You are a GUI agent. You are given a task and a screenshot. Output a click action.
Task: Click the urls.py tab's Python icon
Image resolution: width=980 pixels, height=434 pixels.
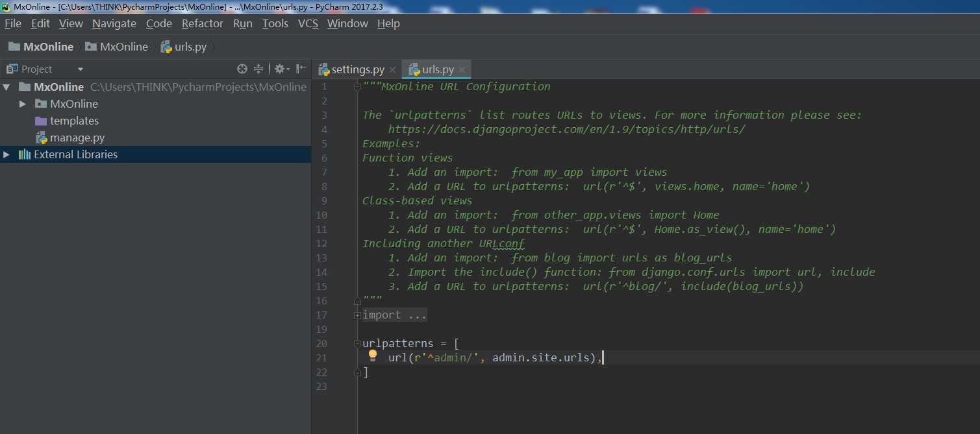(x=414, y=69)
